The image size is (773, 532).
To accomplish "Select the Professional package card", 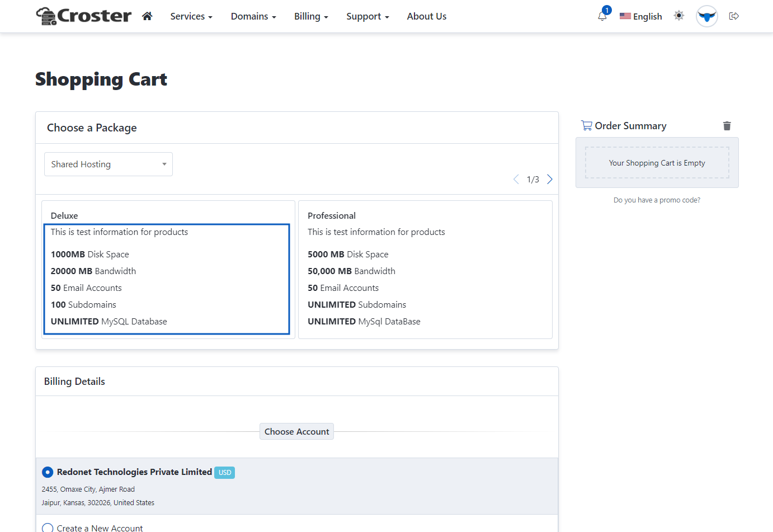I will pos(425,269).
